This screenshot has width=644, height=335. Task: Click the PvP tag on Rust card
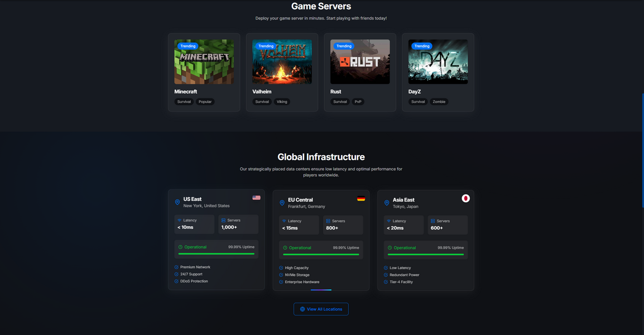tap(358, 102)
